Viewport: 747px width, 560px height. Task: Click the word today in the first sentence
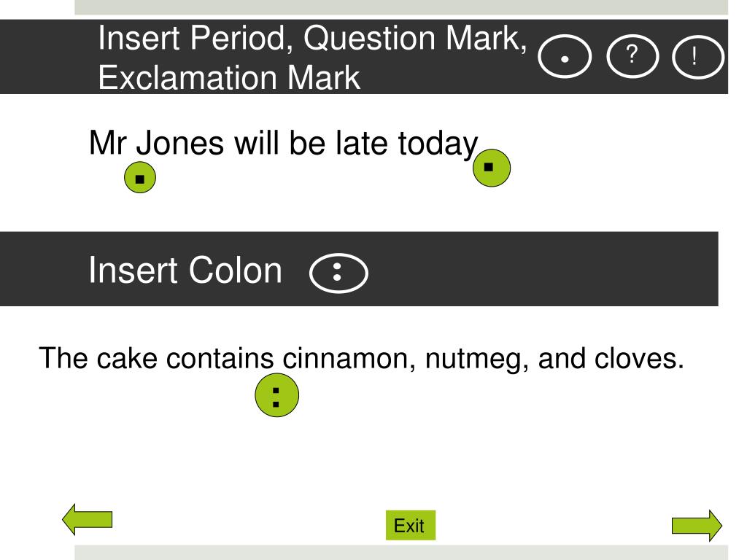[x=438, y=144]
